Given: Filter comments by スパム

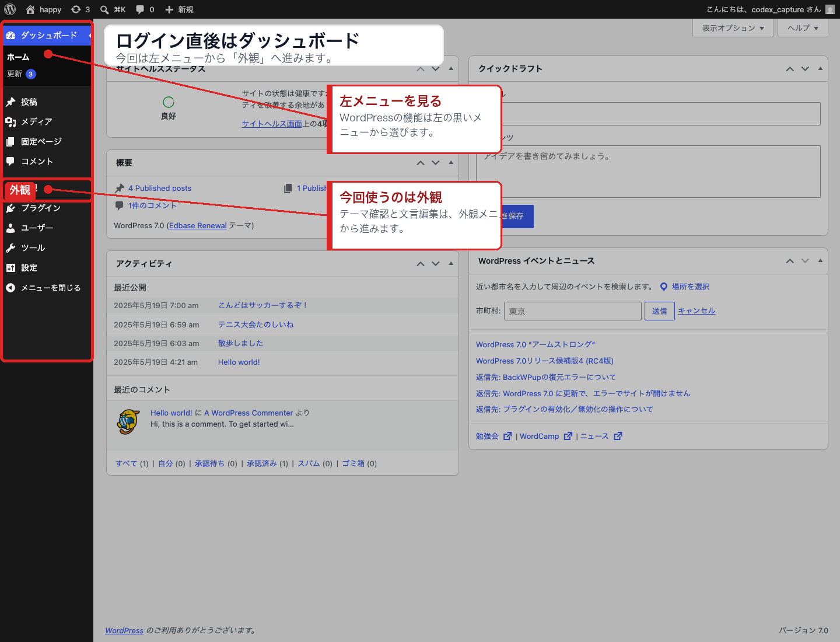Looking at the screenshot, I should click(309, 463).
